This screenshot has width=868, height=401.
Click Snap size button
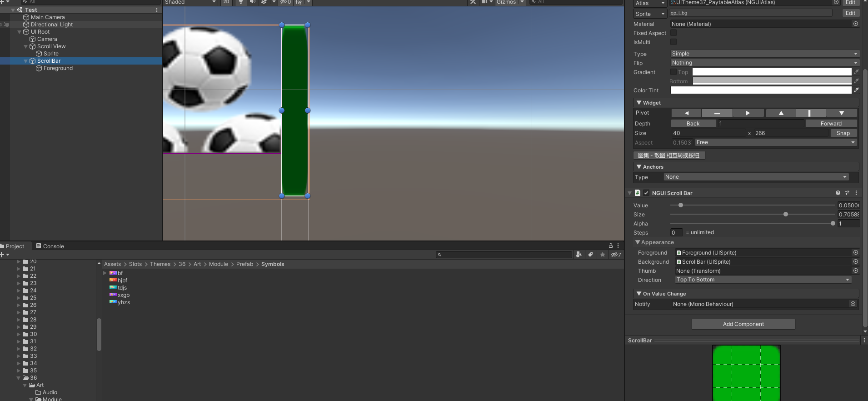click(x=843, y=133)
